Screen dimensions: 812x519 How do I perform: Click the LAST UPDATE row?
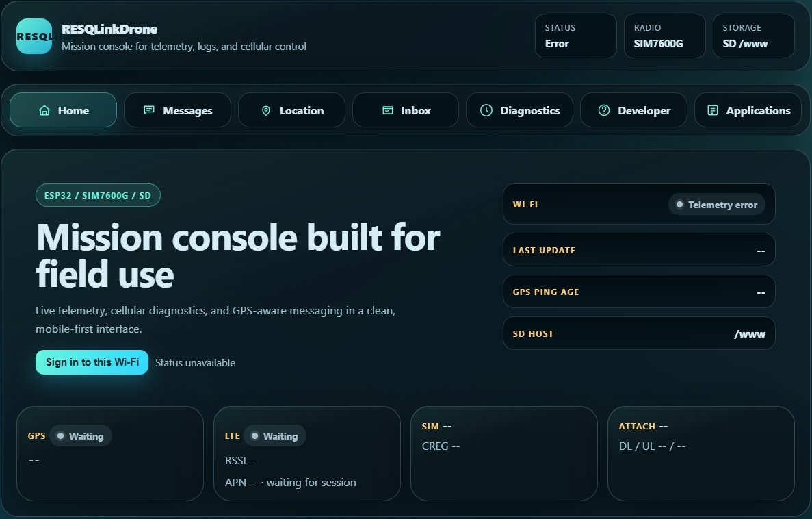(x=639, y=250)
